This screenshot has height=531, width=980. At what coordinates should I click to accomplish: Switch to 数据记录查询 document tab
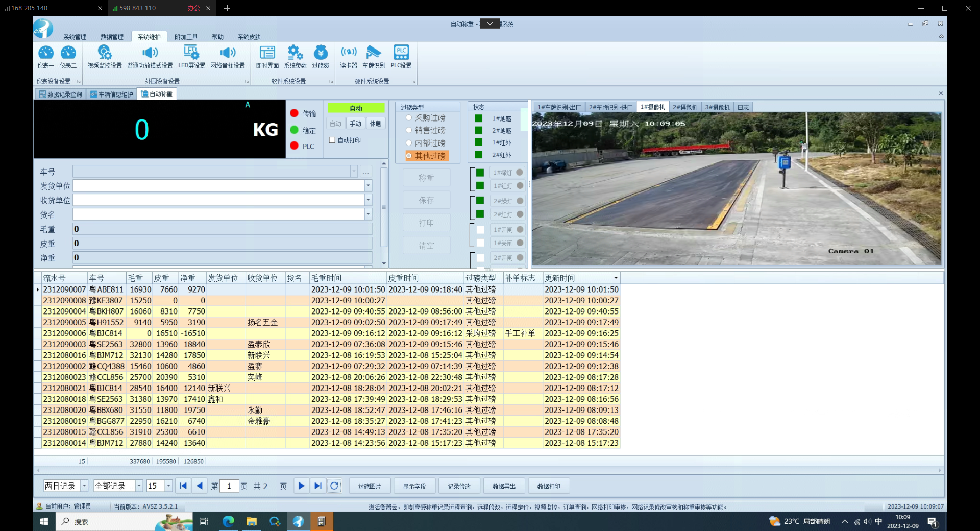pos(61,94)
